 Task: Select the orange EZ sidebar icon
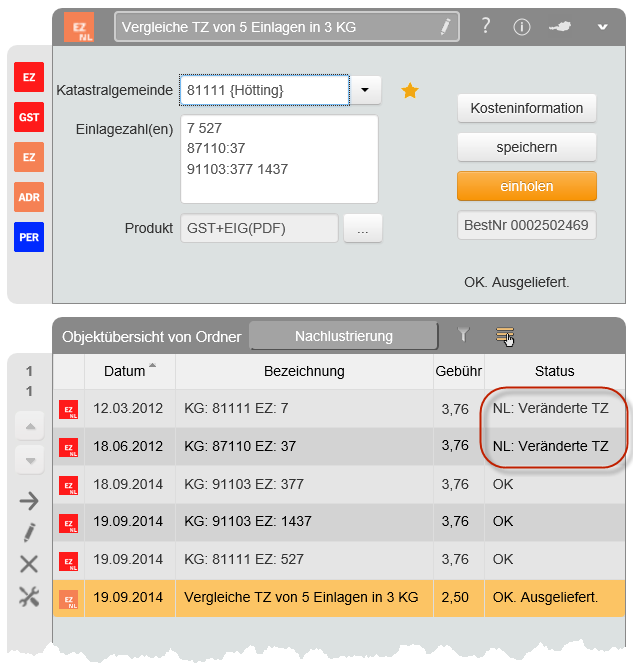pyautogui.click(x=29, y=157)
